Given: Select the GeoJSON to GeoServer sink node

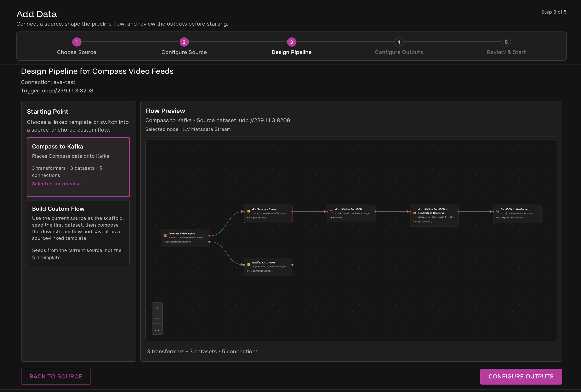Looking at the screenshot, I should tap(517, 214).
